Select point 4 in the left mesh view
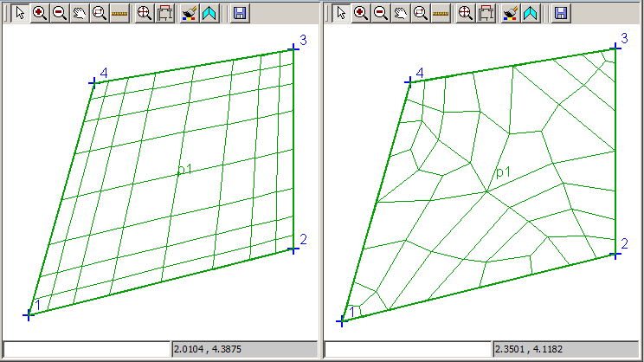Screen dimensions: 644x362 coord(94,83)
